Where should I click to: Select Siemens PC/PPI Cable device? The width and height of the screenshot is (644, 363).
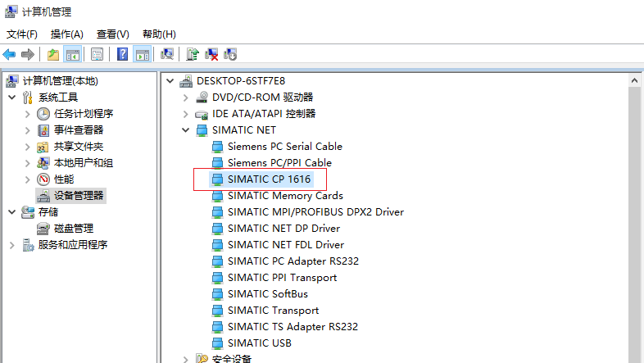coord(279,163)
